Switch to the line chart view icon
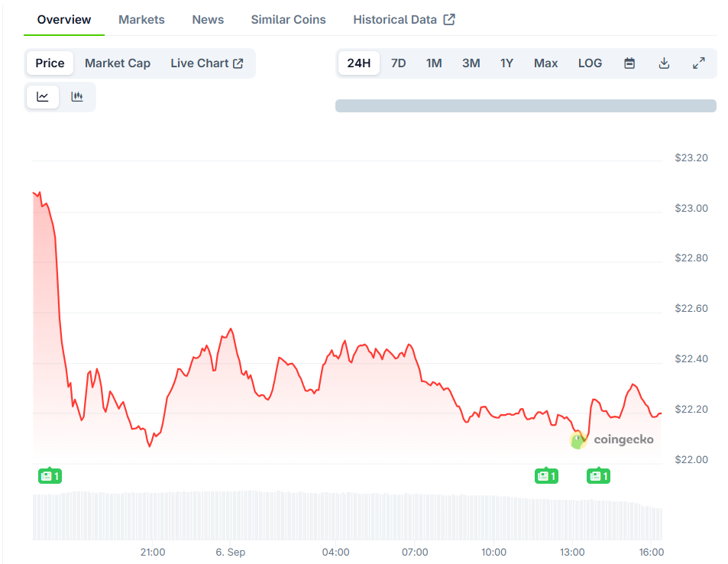Screen dimensions: 728x564 click(43, 97)
